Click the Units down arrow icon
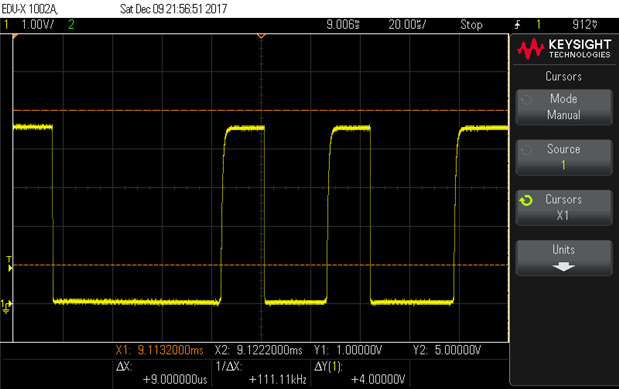The height and width of the screenshot is (389, 619). (x=563, y=267)
